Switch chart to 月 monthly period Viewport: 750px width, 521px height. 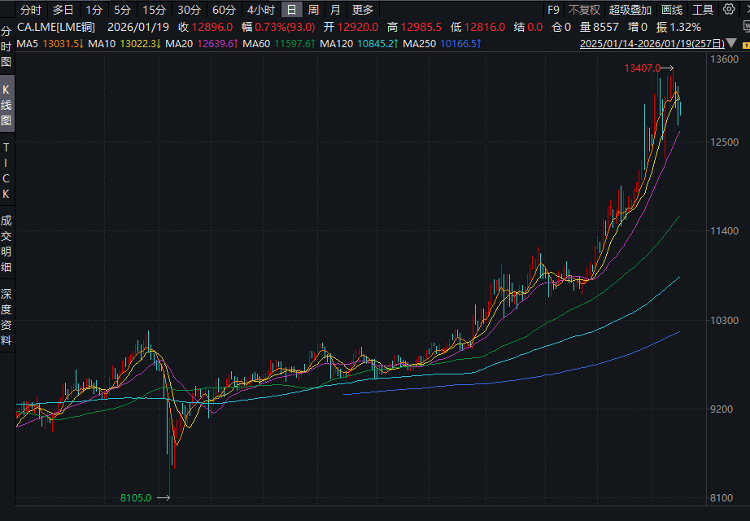click(x=335, y=10)
